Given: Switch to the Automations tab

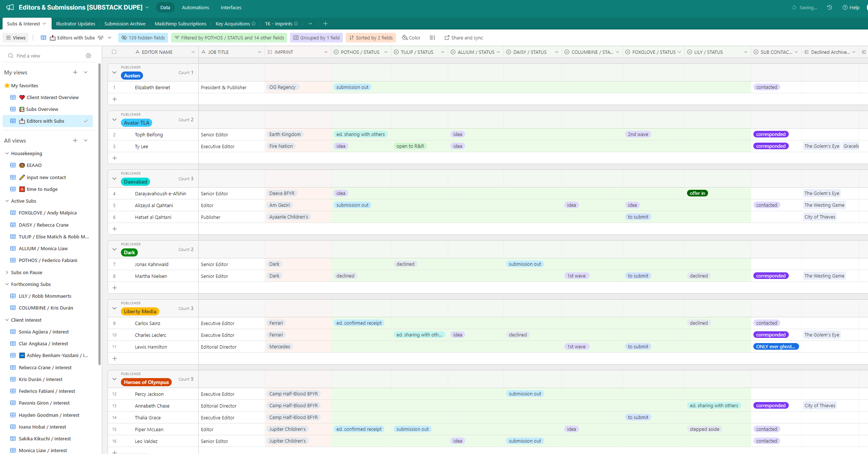Looking at the screenshot, I should (x=195, y=7).
